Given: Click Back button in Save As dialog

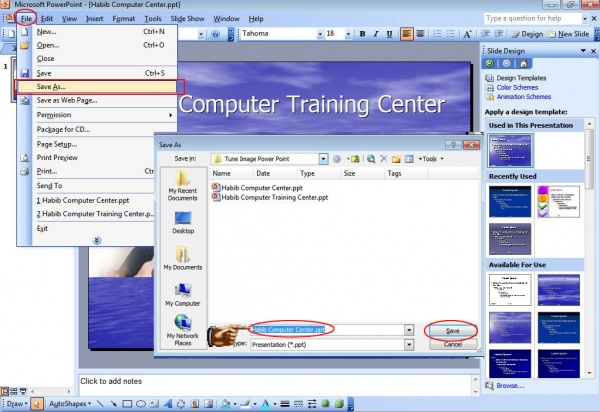Looking at the screenshot, I should point(337,159).
